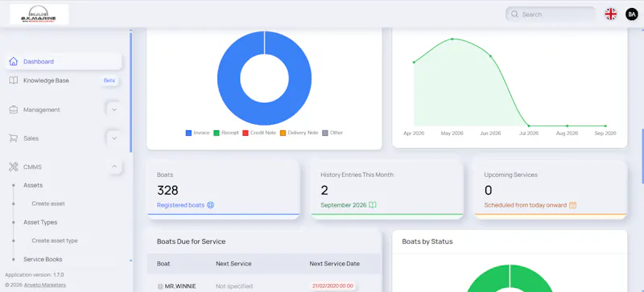Click the sidebar scroll down arrow

click(131, 261)
